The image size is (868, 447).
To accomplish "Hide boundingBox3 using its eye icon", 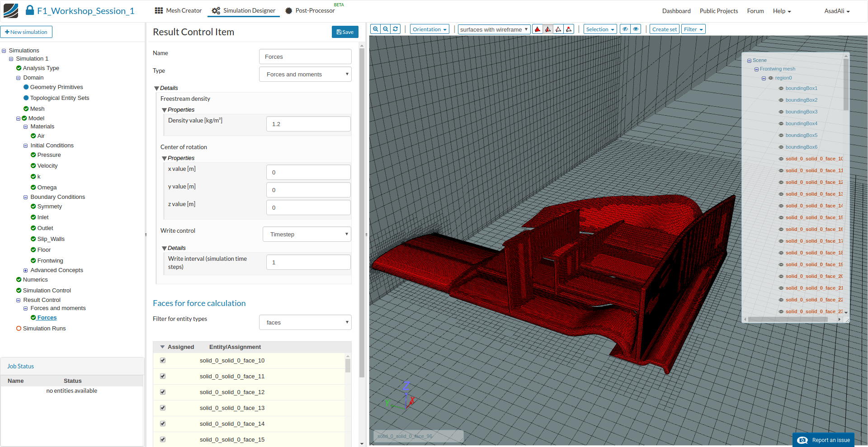I will (x=781, y=112).
